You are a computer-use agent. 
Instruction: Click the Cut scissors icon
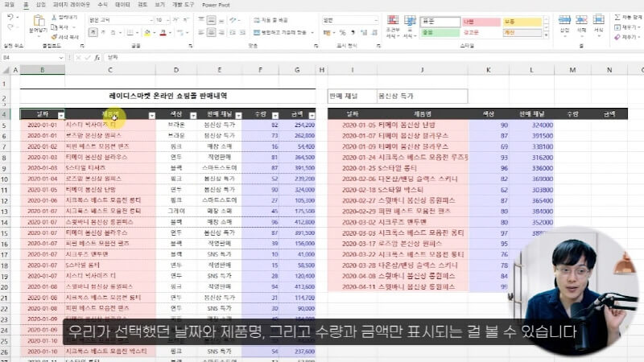[54, 17]
